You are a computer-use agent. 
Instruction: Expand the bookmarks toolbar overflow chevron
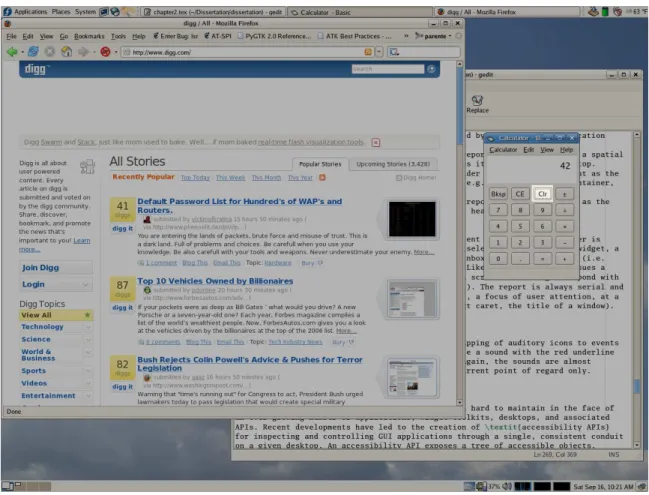tap(406, 36)
